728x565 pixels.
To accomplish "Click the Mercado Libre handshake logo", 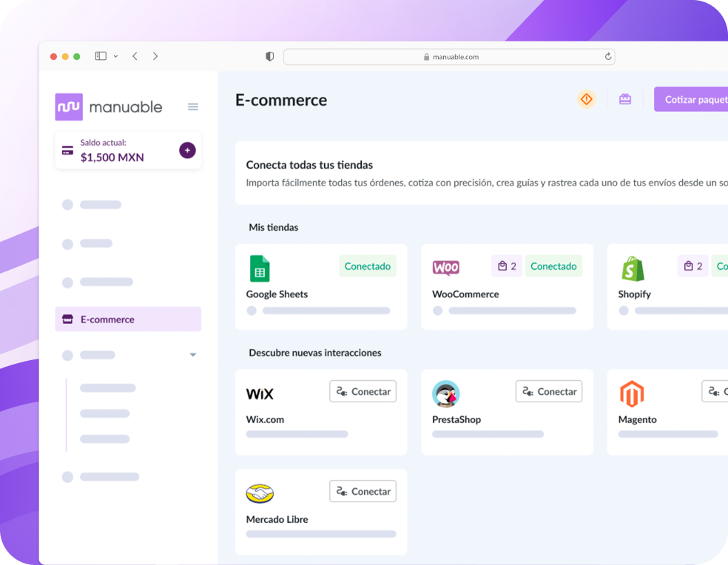I will (x=260, y=493).
